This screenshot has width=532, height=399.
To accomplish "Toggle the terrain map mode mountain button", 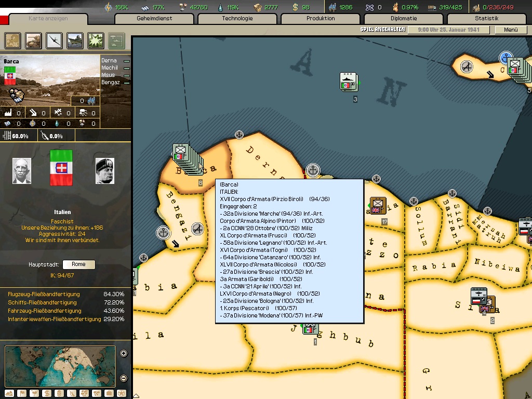I will (x=9, y=393).
